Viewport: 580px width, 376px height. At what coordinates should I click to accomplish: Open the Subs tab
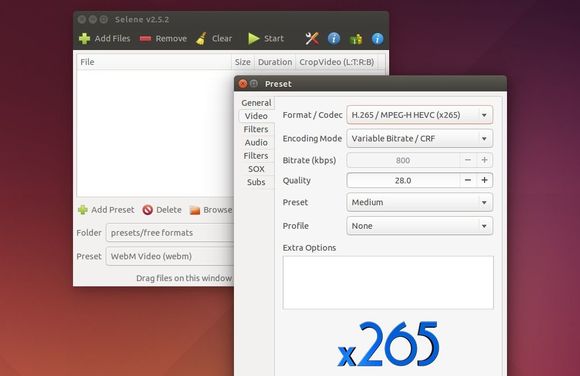pyautogui.click(x=256, y=182)
